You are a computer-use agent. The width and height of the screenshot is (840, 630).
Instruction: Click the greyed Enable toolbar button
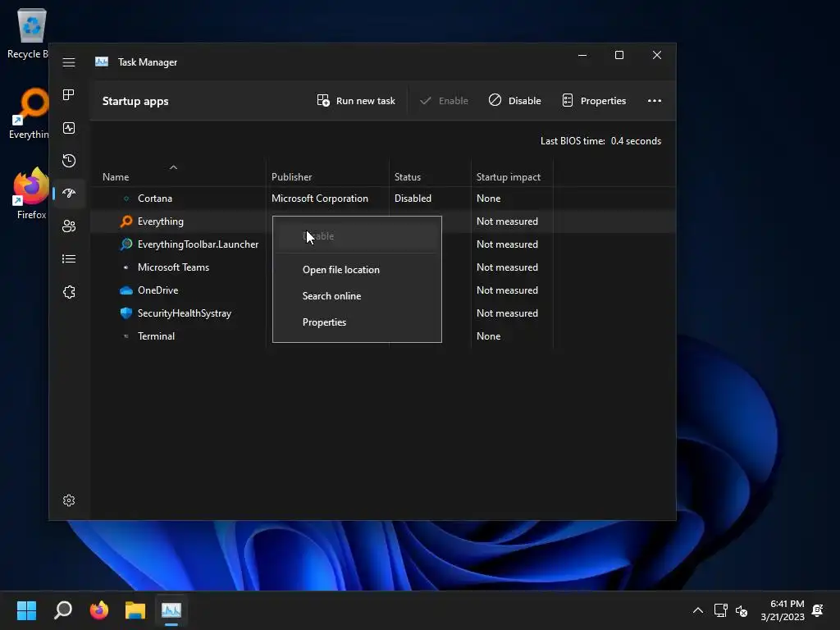(444, 101)
